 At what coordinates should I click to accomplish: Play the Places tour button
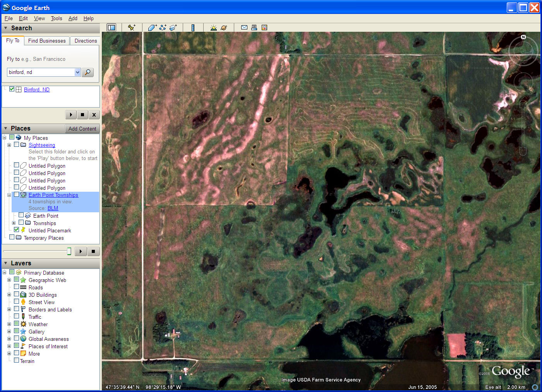pos(81,251)
